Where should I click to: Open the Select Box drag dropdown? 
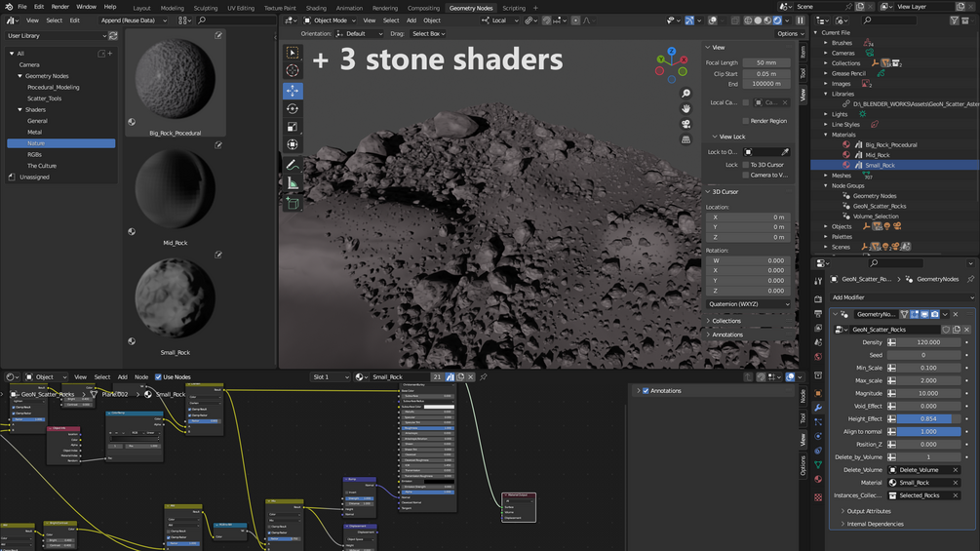click(428, 34)
